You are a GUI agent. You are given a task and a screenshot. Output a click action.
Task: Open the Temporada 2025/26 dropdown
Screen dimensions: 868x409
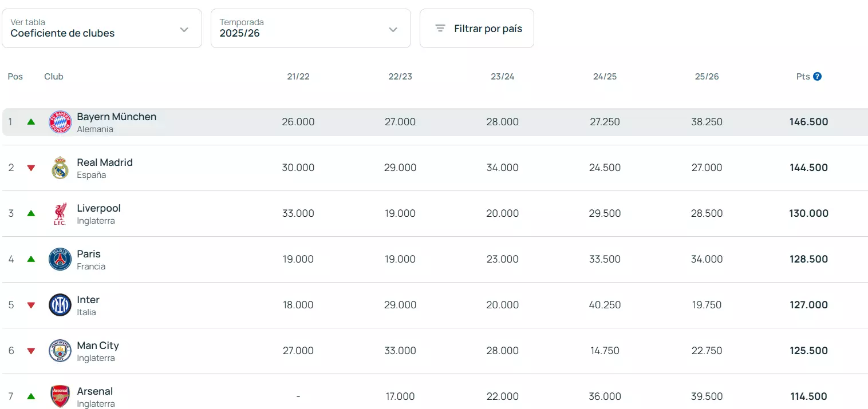[311, 28]
